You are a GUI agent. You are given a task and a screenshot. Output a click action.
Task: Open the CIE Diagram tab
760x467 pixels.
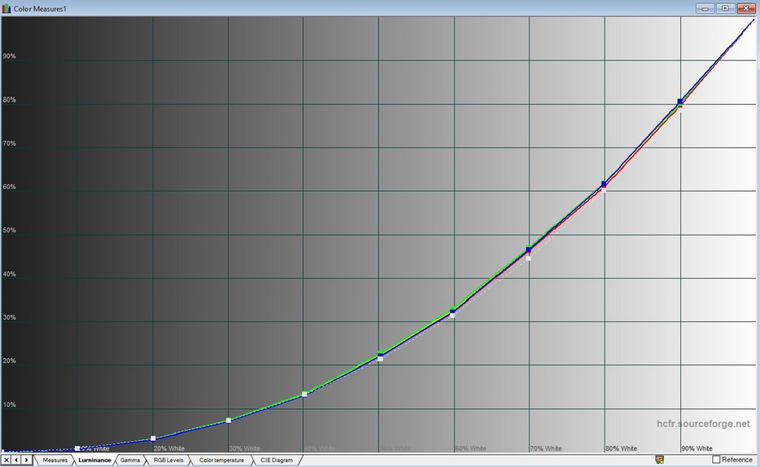click(x=277, y=460)
